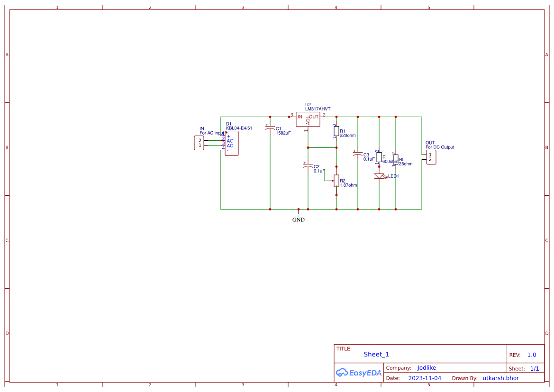This screenshot has width=554, height=392.
Task: Select the REV 1.0 revision text
Action: pos(531,355)
